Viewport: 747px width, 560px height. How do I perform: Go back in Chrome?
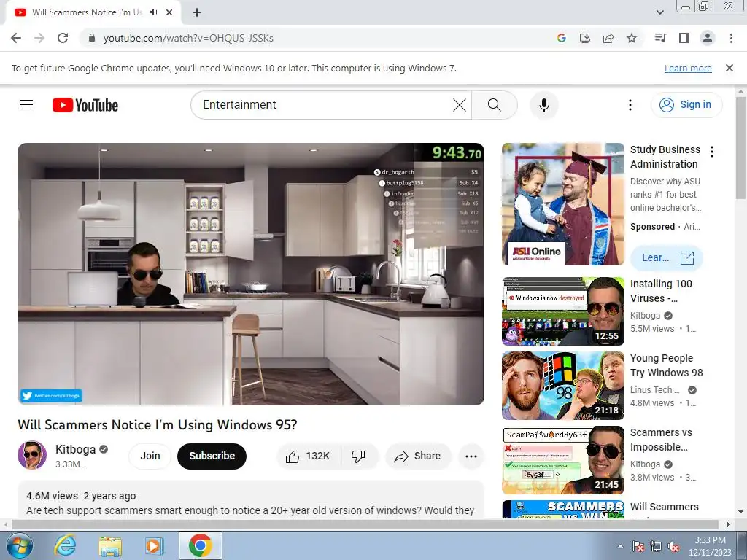pos(16,38)
